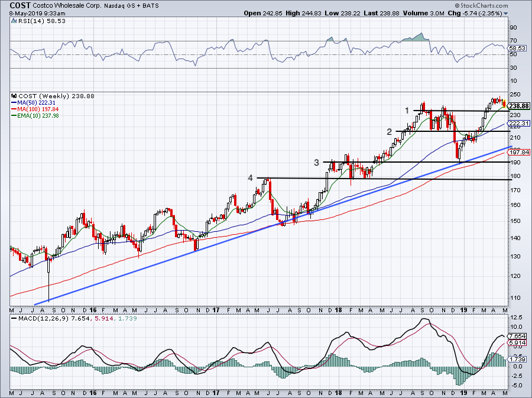
Task: Click the 5.914 signal line axis tag
Action: (x=518, y=343)
